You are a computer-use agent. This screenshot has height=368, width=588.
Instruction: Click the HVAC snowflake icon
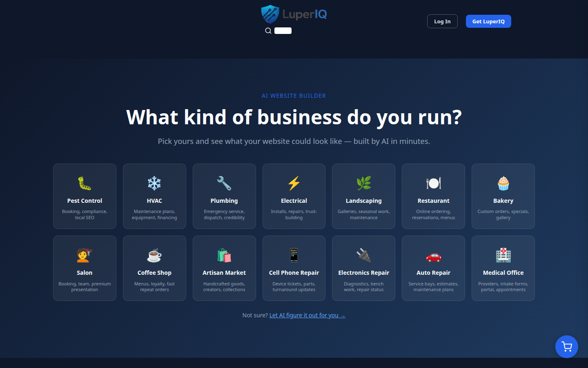154,183
